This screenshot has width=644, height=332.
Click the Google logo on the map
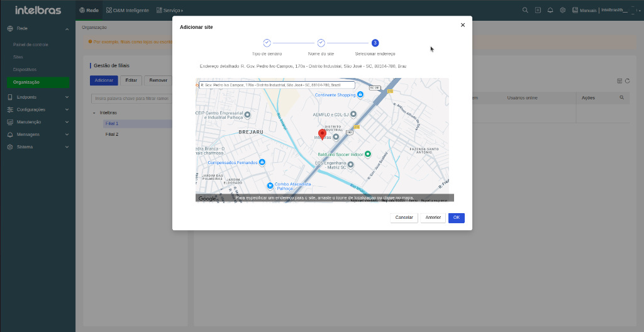click(x=207, y=199)
